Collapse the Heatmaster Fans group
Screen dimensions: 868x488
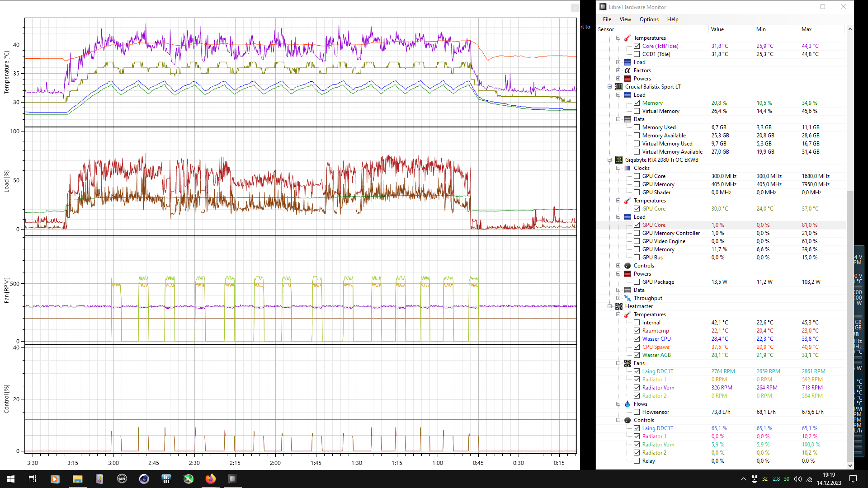pos(618,363)
